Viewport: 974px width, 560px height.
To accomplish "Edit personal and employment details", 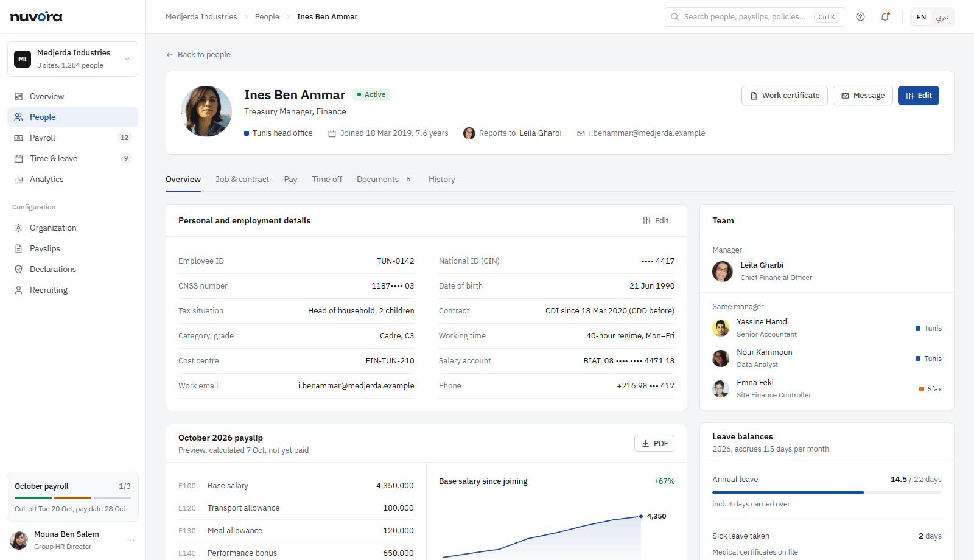I will (656, 220).
